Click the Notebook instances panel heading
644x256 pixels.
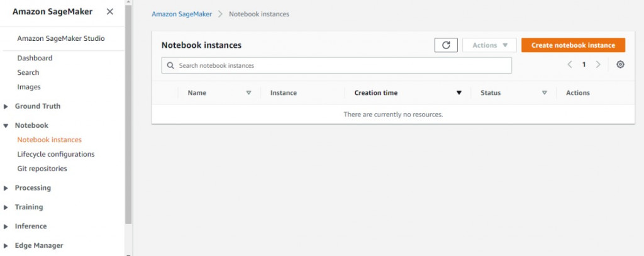201,45
